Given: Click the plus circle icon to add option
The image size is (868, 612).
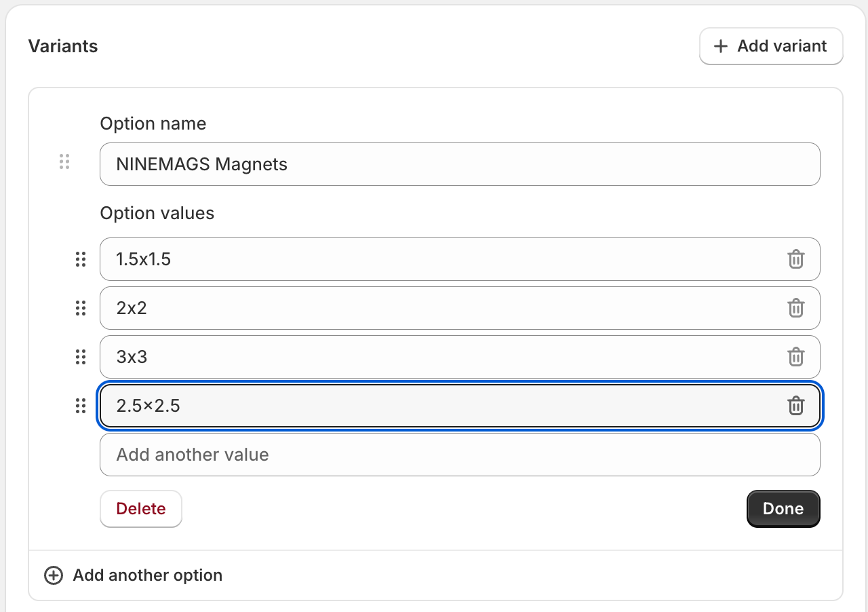Looking at the screenshot, I should [53, 575].
